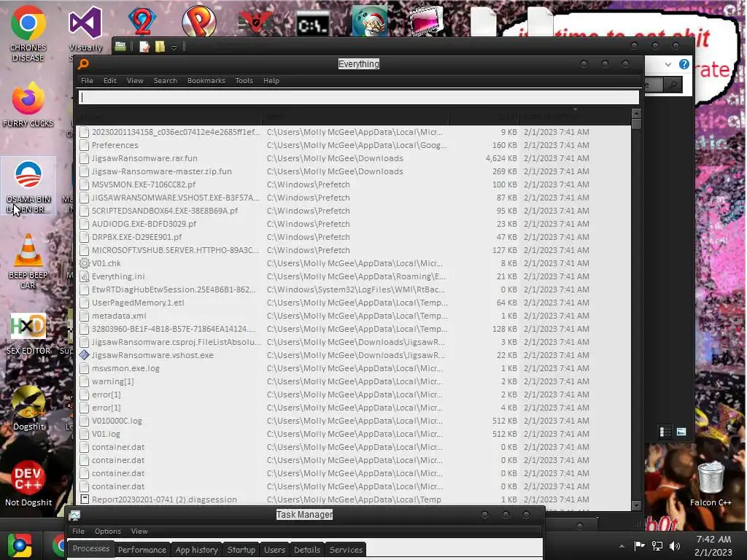The width and height of the screenshot is (747, 560).
Task: Click Everything scrollbar up arrow
Action: [636, 113]
